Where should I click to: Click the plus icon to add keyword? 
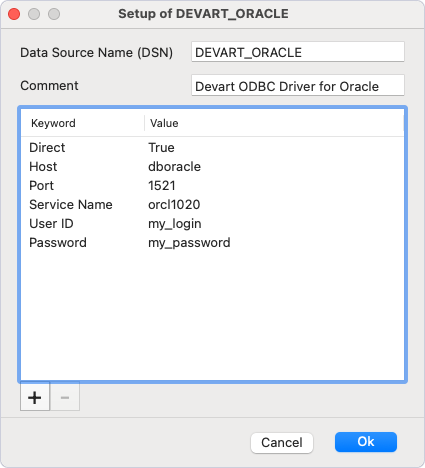pos(35,397)
